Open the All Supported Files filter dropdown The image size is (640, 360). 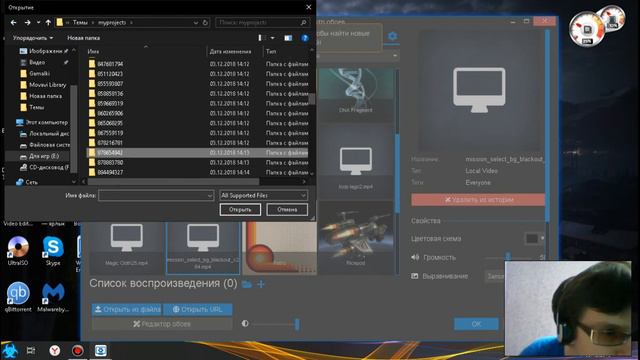tap(264, 196)
